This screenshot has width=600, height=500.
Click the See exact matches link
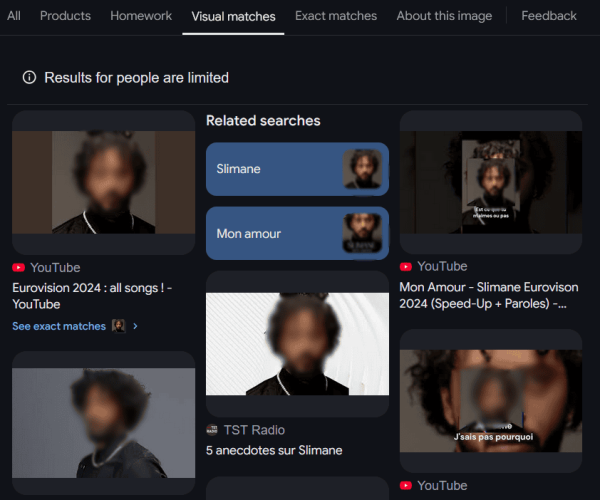point(59,326)
